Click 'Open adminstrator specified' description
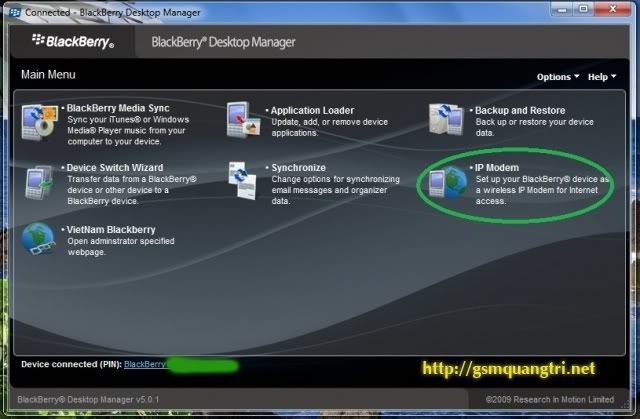 pos(121,241)
